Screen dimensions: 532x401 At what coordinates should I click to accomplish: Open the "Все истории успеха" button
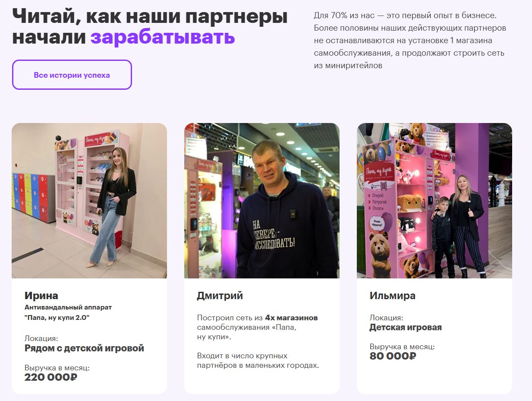[x=72, y=75]
